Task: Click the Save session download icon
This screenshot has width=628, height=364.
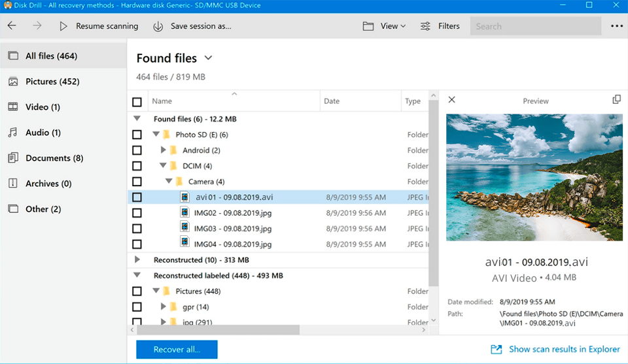Action: coord(158,26)
